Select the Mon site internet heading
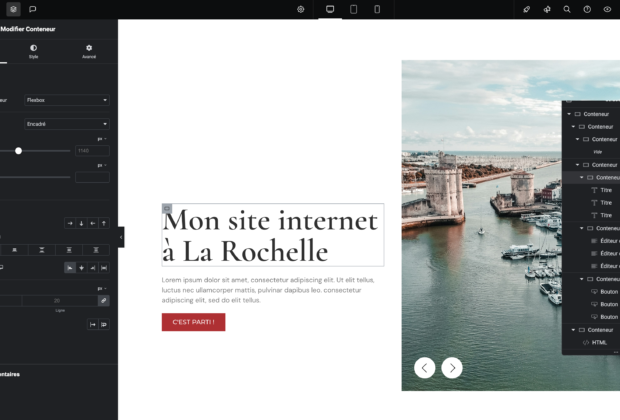The height and width of the screenshot is (420, 620). pyautogui.click(x=272, y=235)
